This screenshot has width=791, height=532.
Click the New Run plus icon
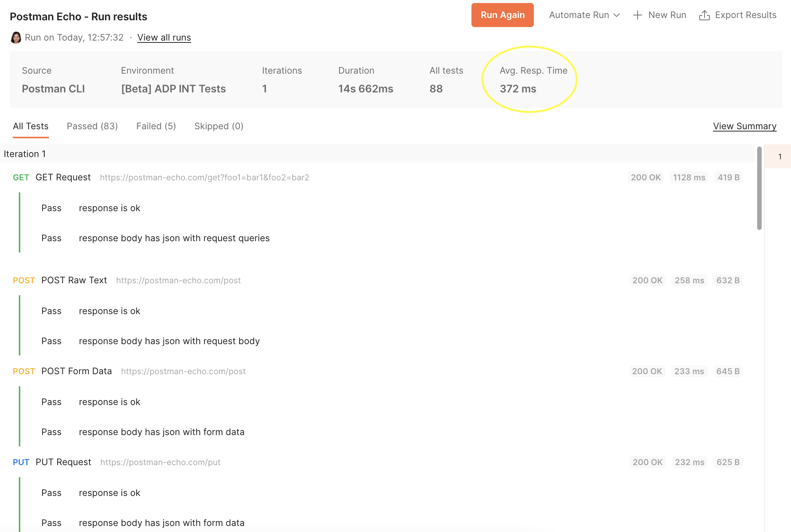[x=637, y=15]
